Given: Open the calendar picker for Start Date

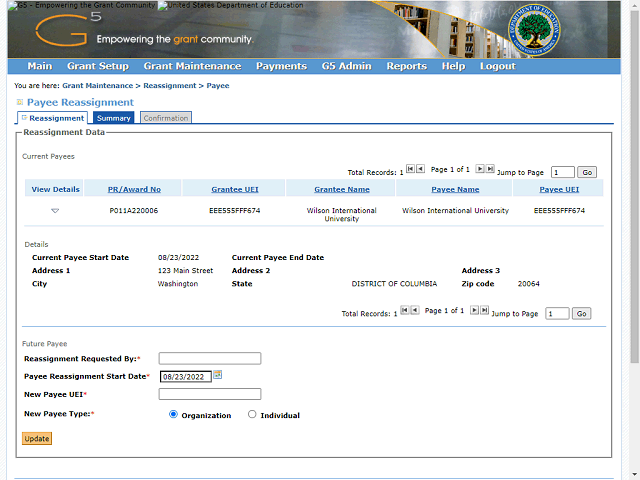Looking at the screenshot, I should pyautogui.click(x=218, y=374).
